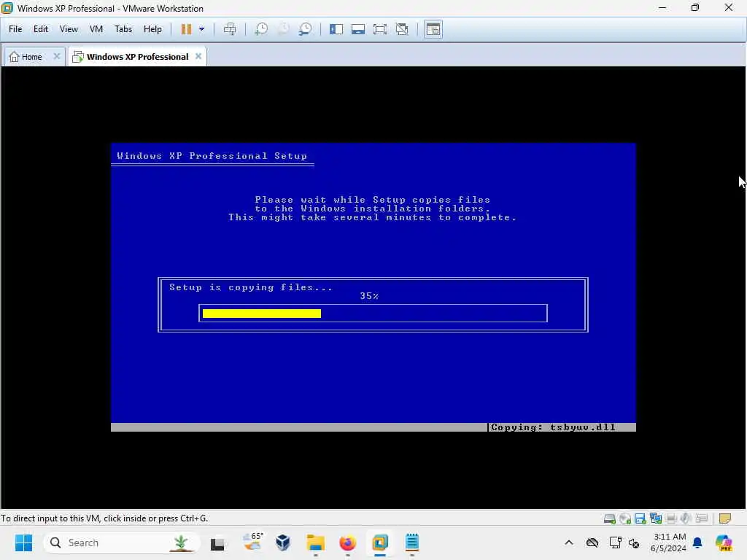Image resolution: width=747 pixels, height=560 pixels.
Task: Take a snapshot of this VM
Action: point(261,29)
